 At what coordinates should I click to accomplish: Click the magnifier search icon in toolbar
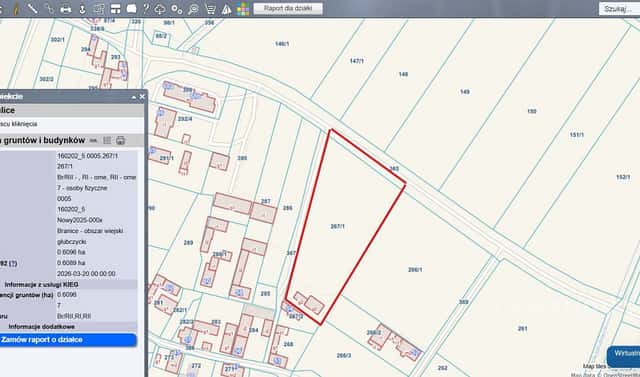pyautogui.click(x=193, y=9)
